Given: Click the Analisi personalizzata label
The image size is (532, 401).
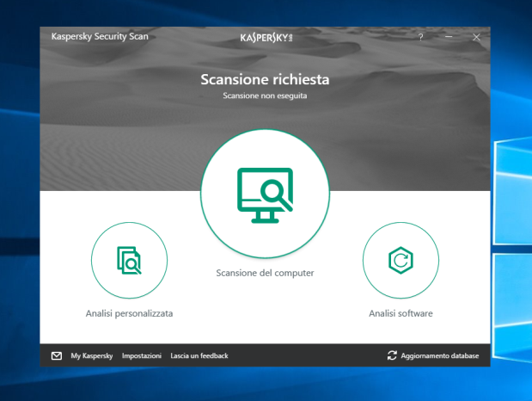Looking at the screenshot, I should pyautogui.click(x=129, y=313).
